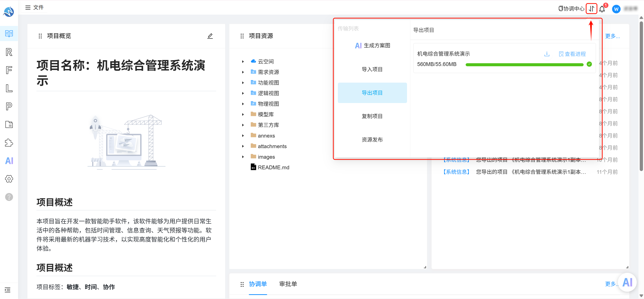Open the AI assistant in left sidebar
The width and height of the screenshot is (644, 299).
coord(9,161)
